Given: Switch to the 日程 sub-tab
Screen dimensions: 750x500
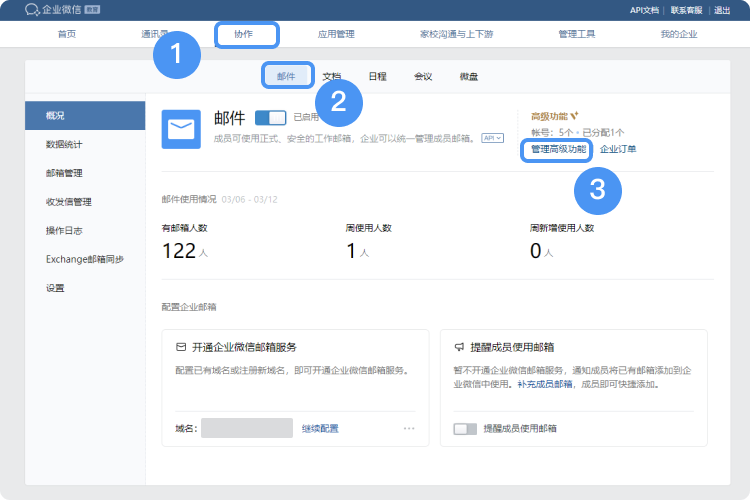Looking at the screenshot, I should [377, 76].
